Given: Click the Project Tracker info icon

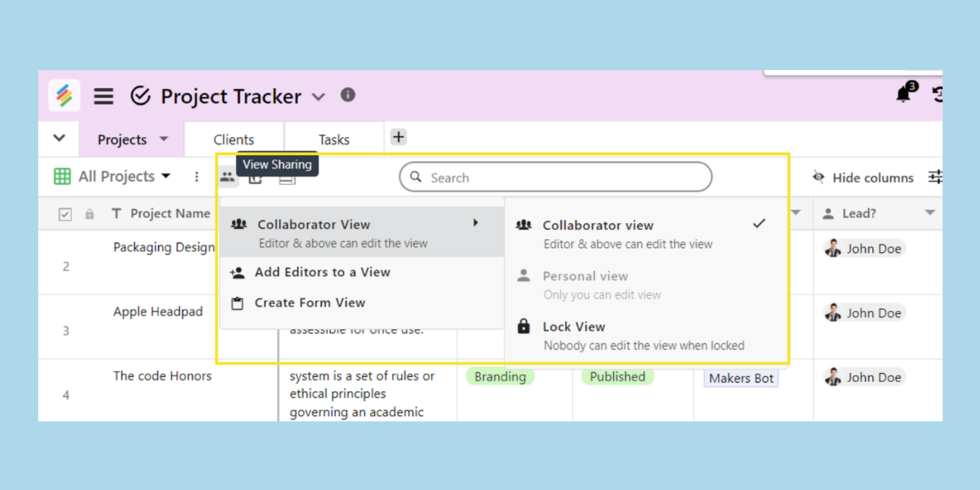Looking at the screenshot, I should tap(348, 95).
